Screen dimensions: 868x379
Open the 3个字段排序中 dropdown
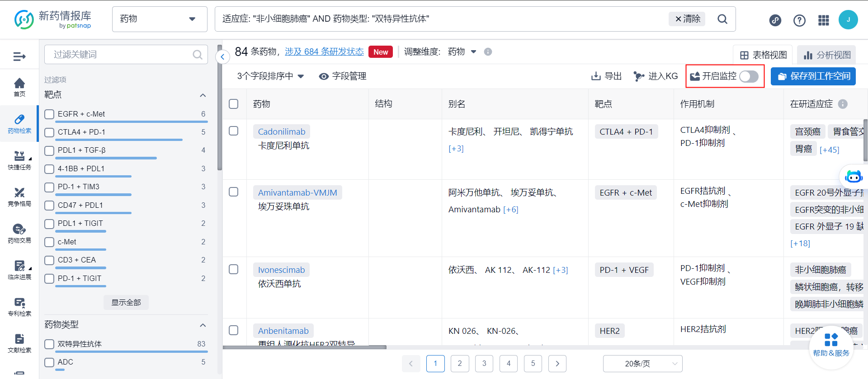(x=270, y=76)
